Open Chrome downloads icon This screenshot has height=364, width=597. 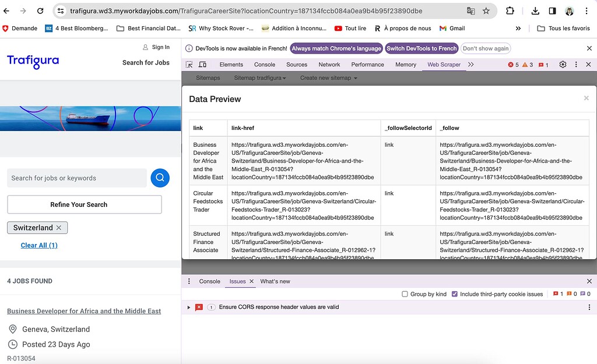pos(535,11)
